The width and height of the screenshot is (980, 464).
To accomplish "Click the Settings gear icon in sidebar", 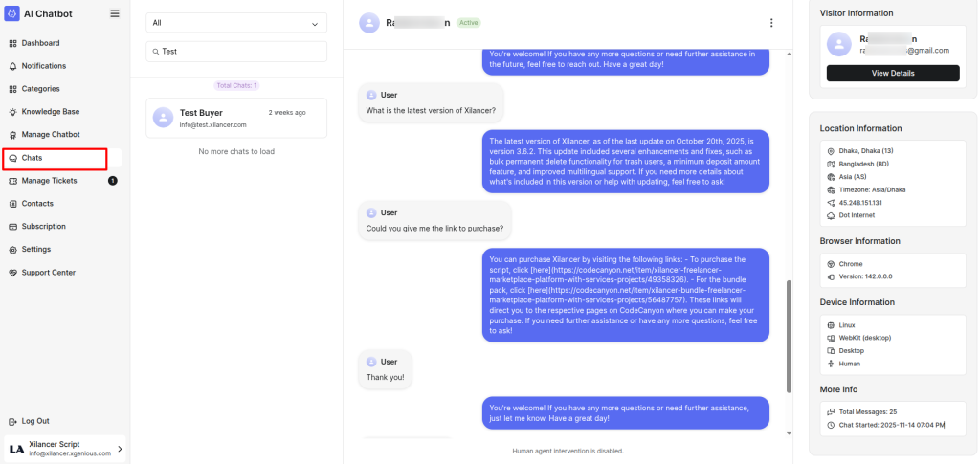I will point(12,250).
